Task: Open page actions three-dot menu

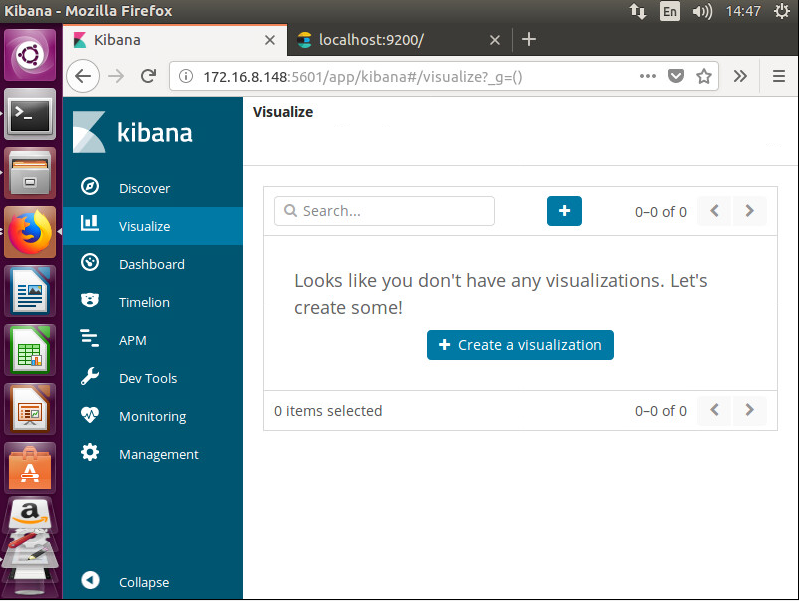Action: 648,76
